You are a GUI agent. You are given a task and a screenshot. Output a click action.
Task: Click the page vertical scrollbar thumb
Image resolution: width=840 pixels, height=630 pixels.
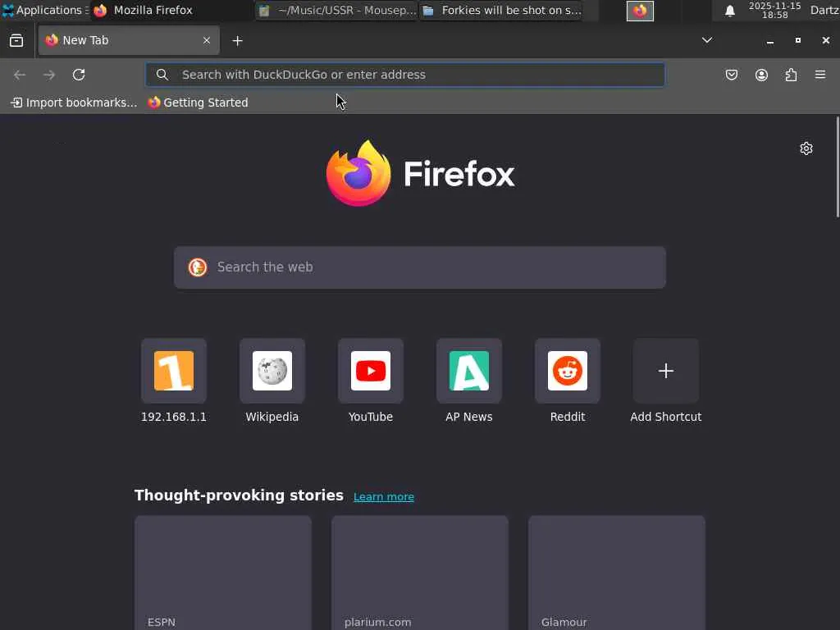click(x=838, y=167)
